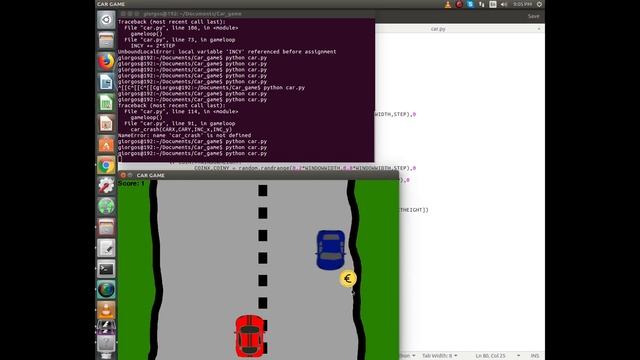
Task: Click the Score: 1 label in game
Action: pos(131,184)
